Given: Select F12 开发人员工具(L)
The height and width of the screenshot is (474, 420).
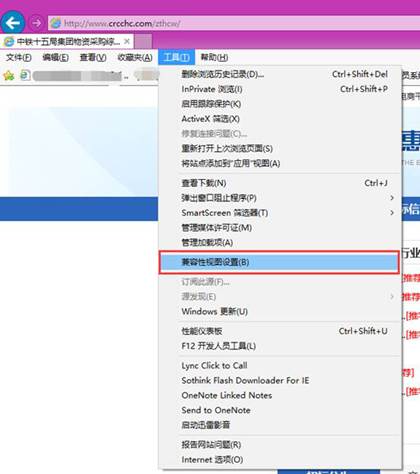Looking at the screenshot, I should tap(279, 346).
